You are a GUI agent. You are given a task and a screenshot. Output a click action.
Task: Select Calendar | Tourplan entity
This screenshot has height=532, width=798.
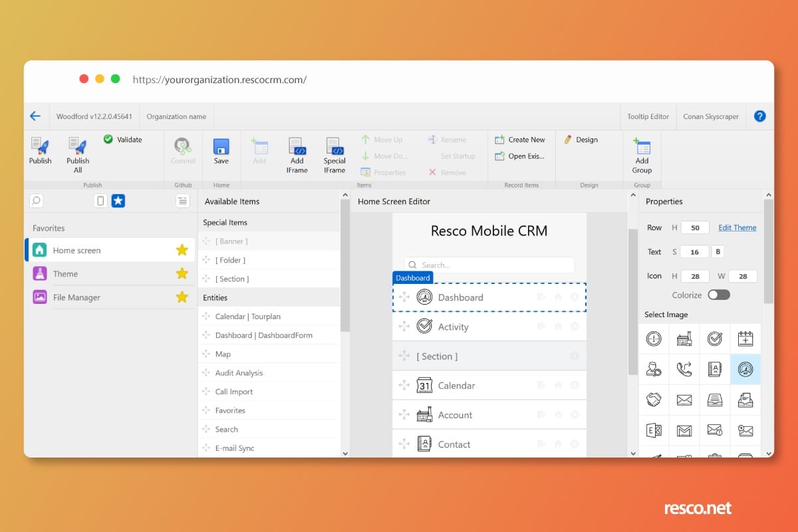coord(269,317)
